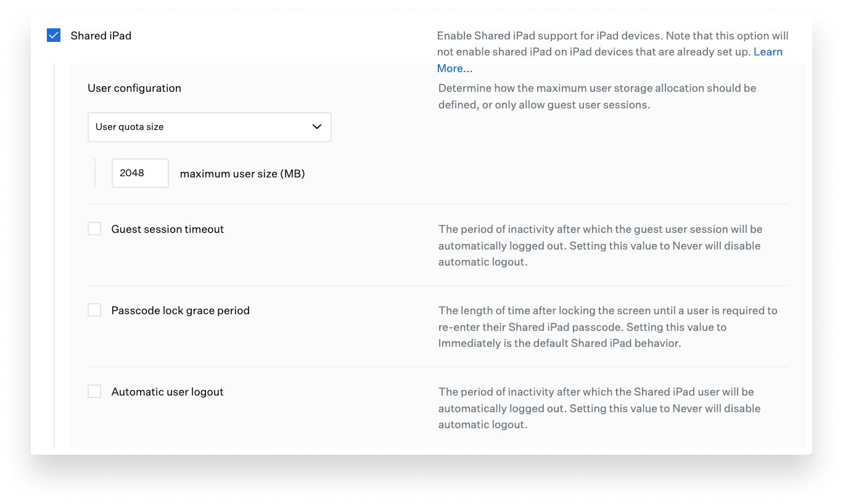Click the Automatic user logout label

[x=168, y=392]
